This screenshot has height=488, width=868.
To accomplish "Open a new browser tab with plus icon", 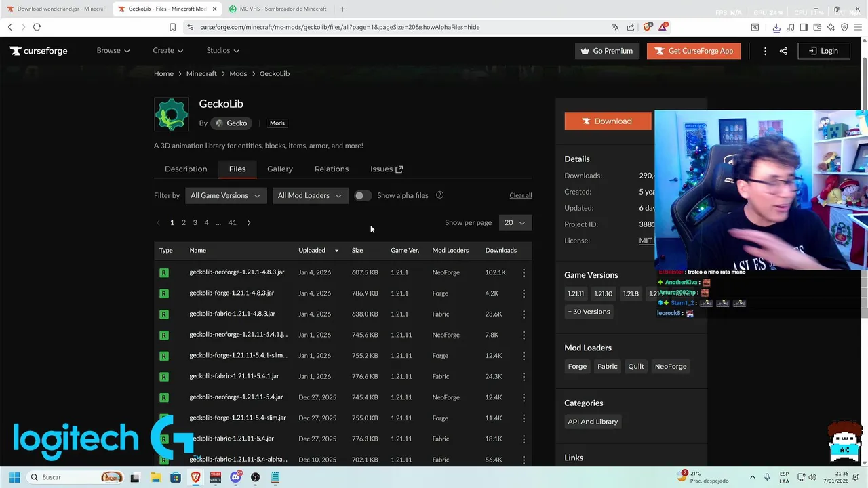I will coord(342,9).
